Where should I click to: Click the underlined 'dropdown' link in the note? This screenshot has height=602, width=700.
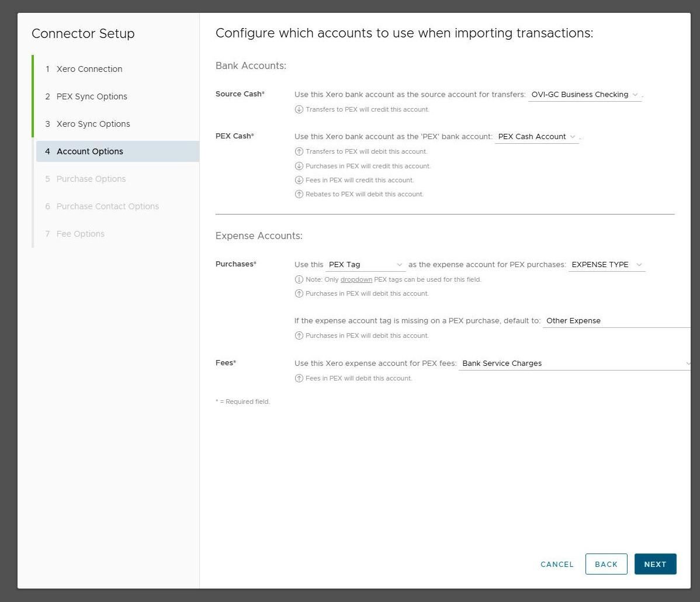point(356,279)
